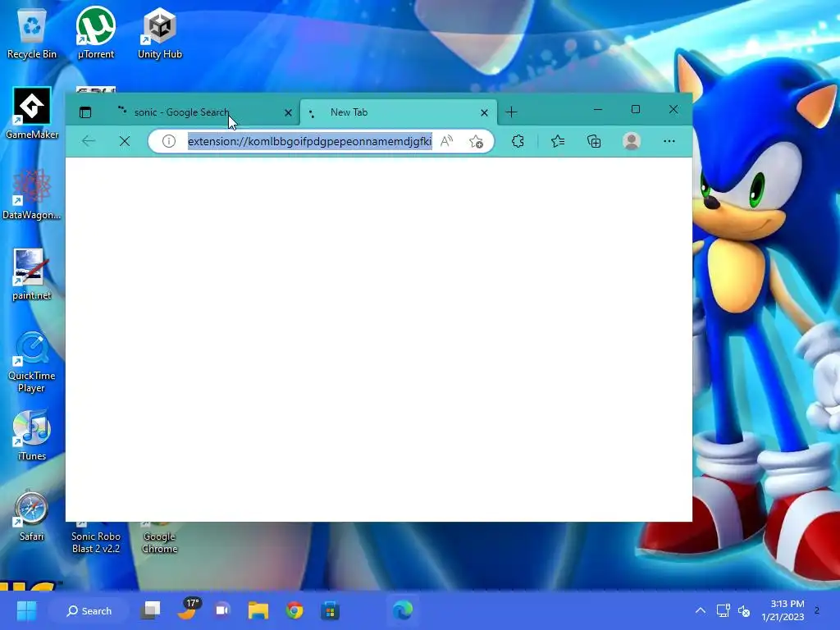
Task: Click the taskbar Search box
Action: 89,610
